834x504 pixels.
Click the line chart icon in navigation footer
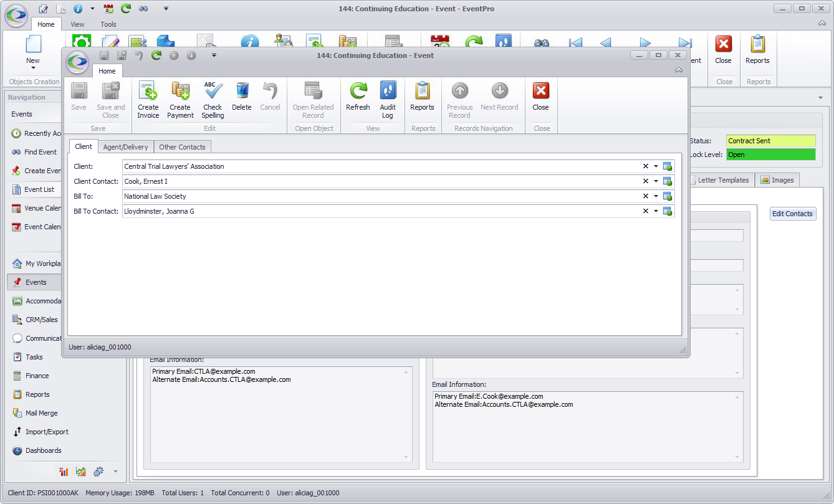[x=81, y=472]
